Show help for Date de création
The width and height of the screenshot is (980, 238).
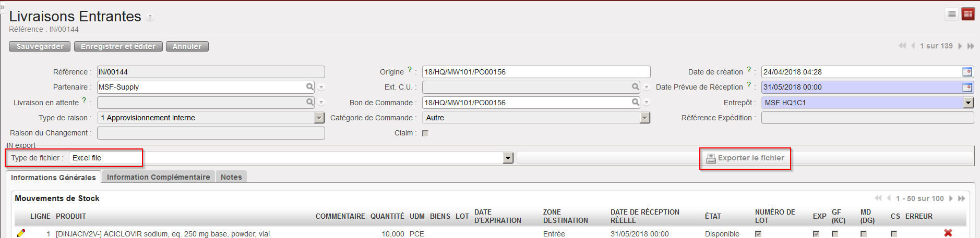749,69
